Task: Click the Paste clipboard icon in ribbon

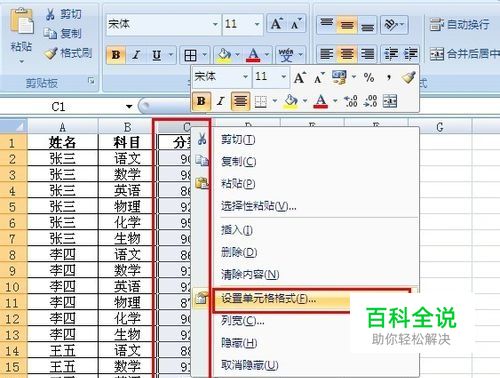Action: click(22, 21)
